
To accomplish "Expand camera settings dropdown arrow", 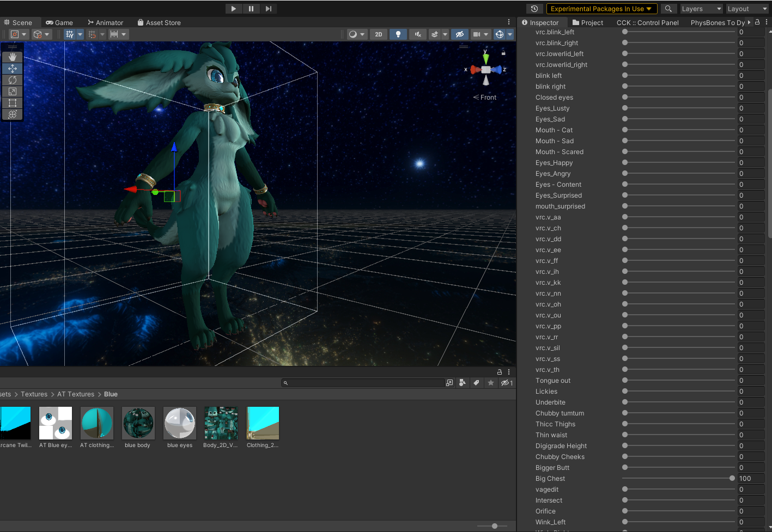I will click(486, 34).
